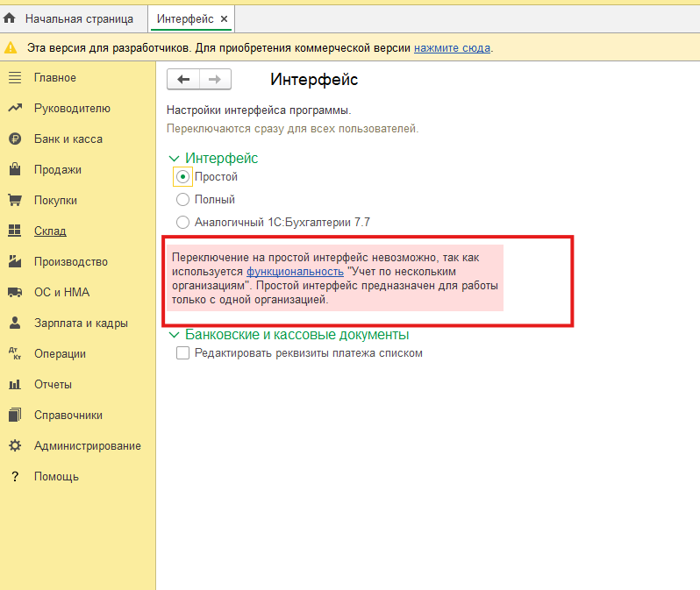Viewport: 700px width, 590px height.
Task: Open Продажи using shopping bag icon
Action: click(x=14, y=170)
